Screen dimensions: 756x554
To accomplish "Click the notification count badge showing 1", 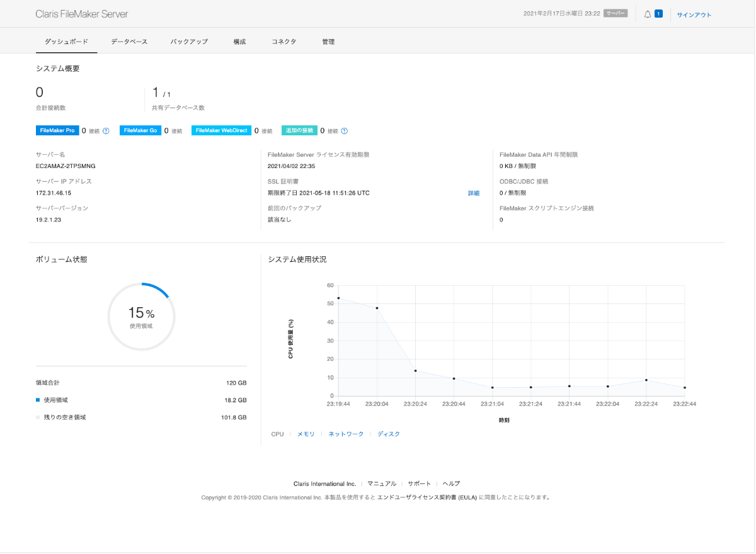I will pos(658,14).
